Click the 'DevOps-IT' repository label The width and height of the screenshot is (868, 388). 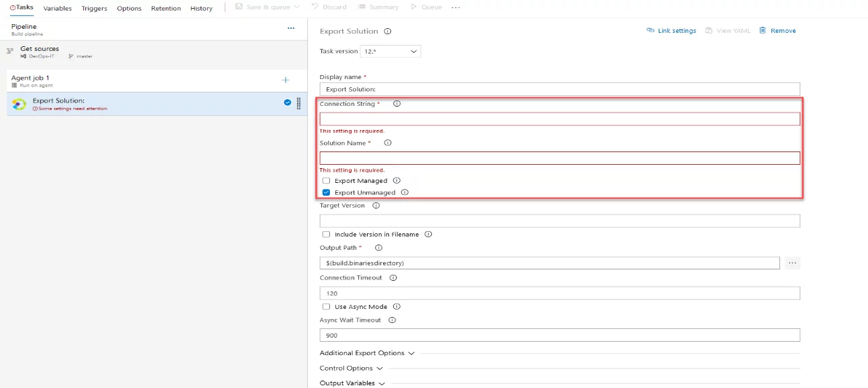pos(42,56)
